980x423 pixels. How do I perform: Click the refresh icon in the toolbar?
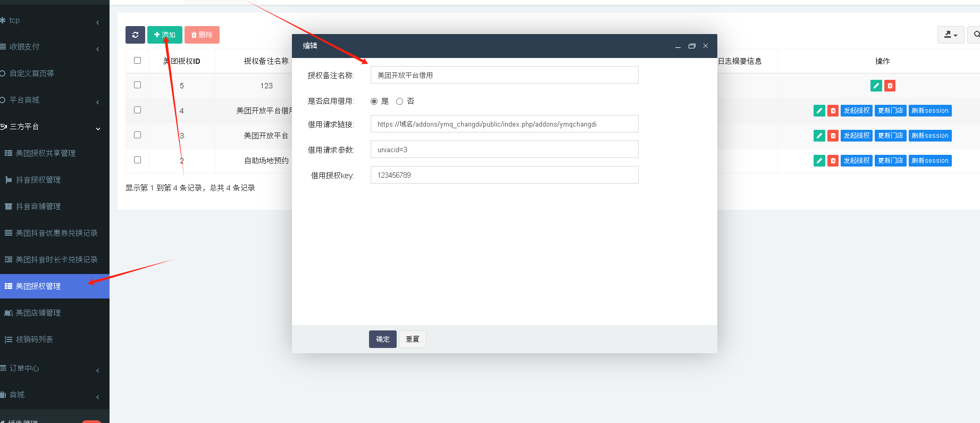point(135,35)
